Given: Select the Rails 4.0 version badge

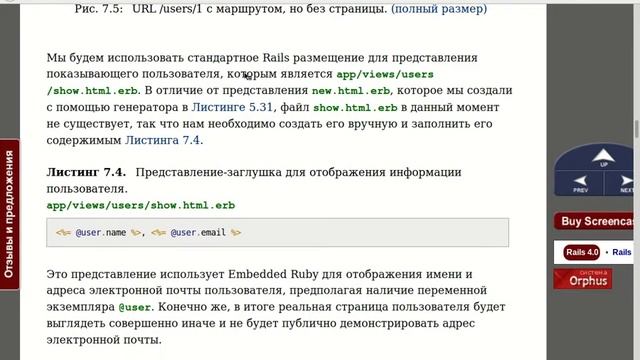Looking at the screenshot, I should (581, 252).
